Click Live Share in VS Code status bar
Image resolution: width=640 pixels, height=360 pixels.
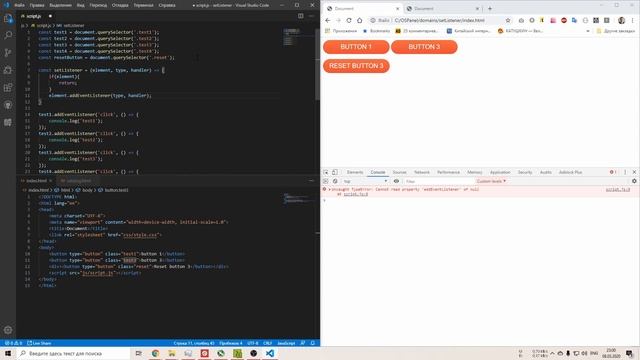point(39,343)
